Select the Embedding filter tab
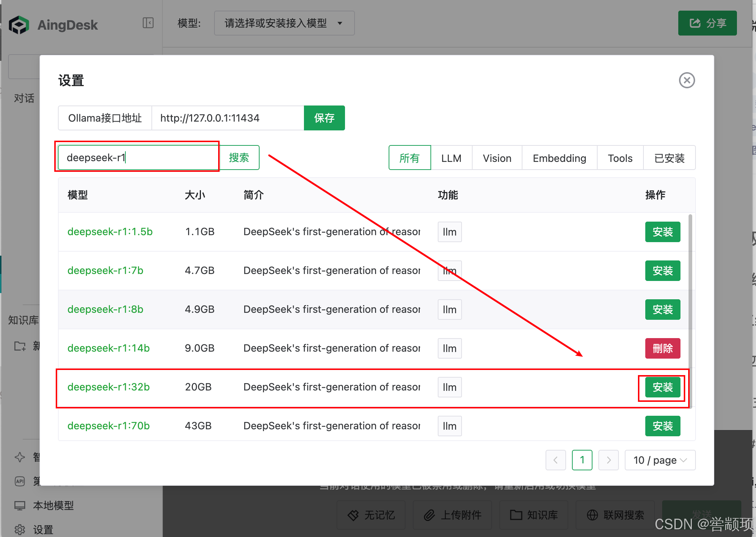Screen dimensions: 756x537 (x=559, y=158)
